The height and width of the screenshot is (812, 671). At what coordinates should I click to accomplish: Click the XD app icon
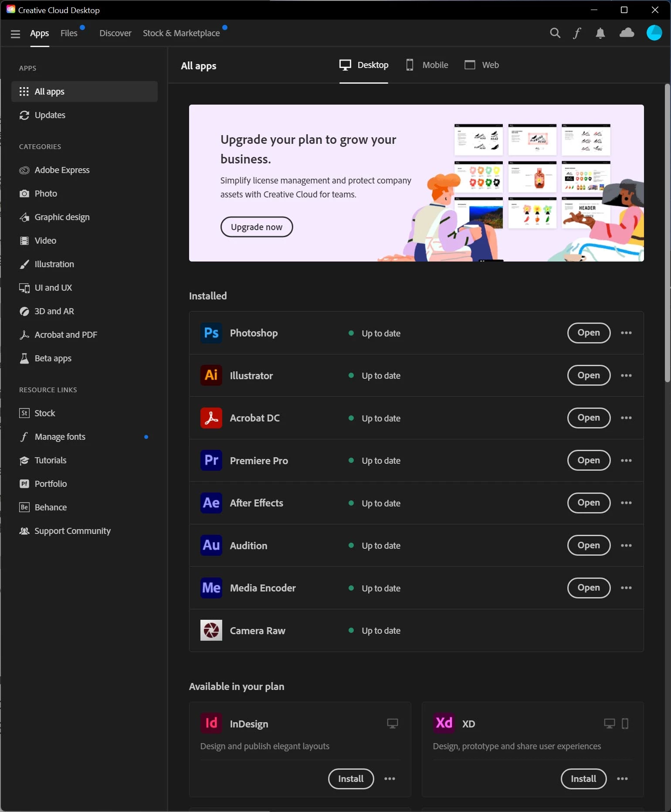coord(444,724)
